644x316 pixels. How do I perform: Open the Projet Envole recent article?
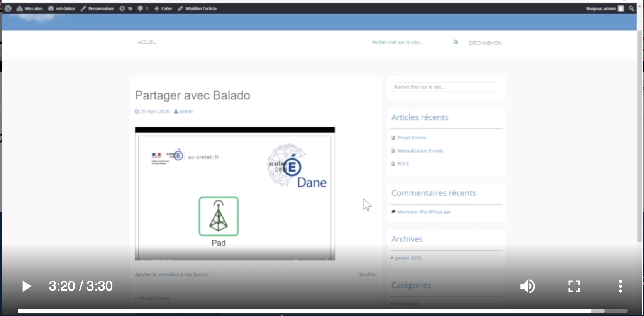[412, 138]
